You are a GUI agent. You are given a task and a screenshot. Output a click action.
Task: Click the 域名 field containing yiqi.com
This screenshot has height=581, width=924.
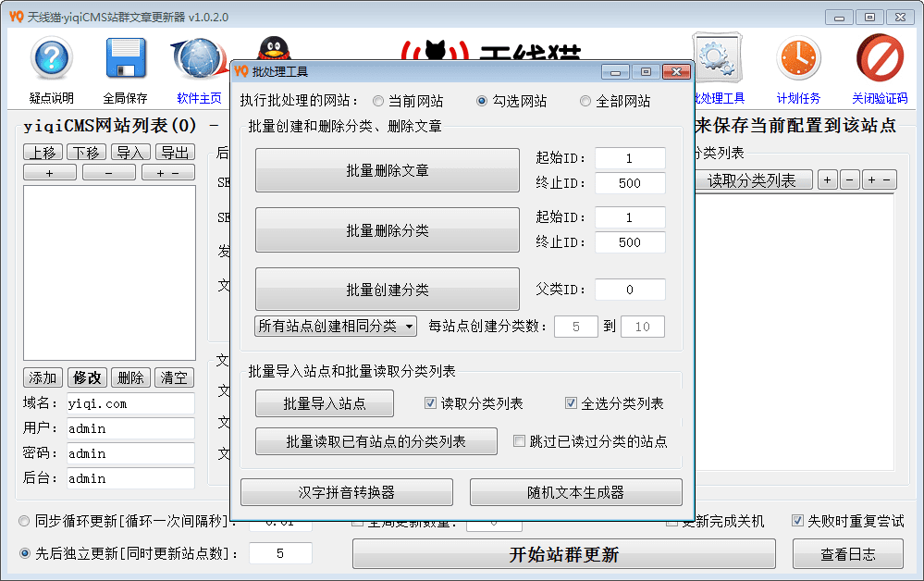[130, 403]
